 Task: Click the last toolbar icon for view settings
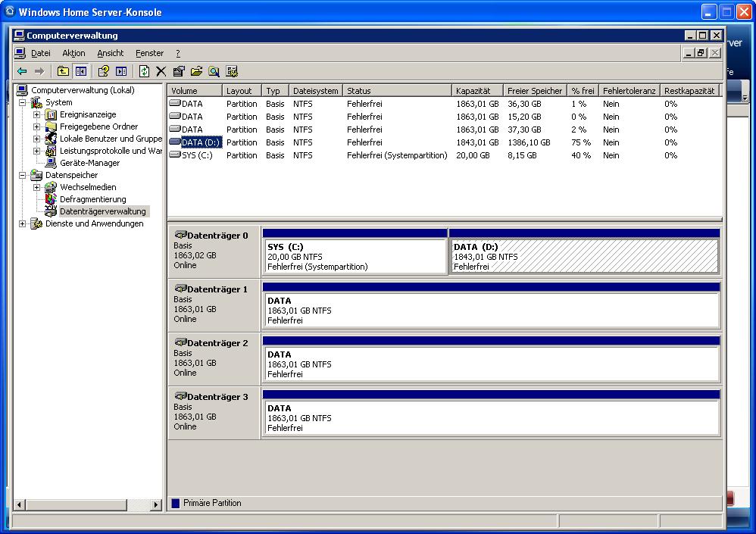(x=232, y=71)
